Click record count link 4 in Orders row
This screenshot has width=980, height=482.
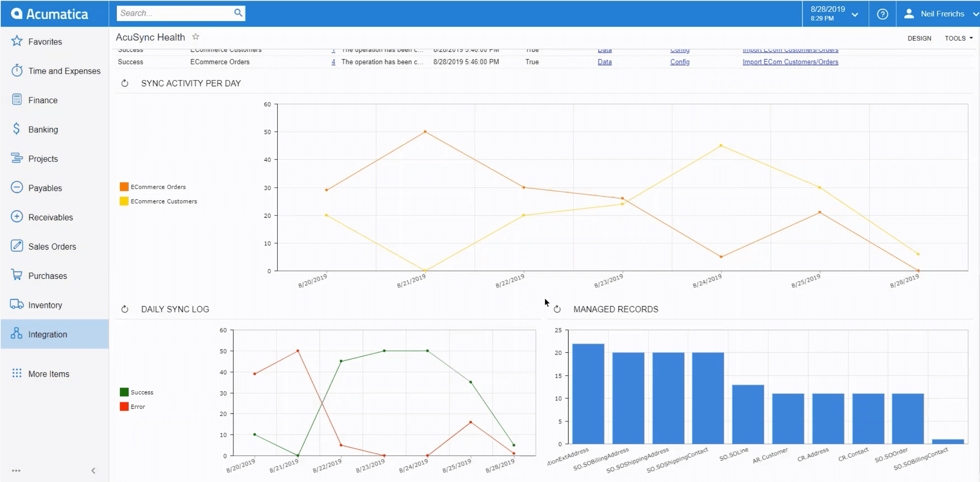click(333, 61)
